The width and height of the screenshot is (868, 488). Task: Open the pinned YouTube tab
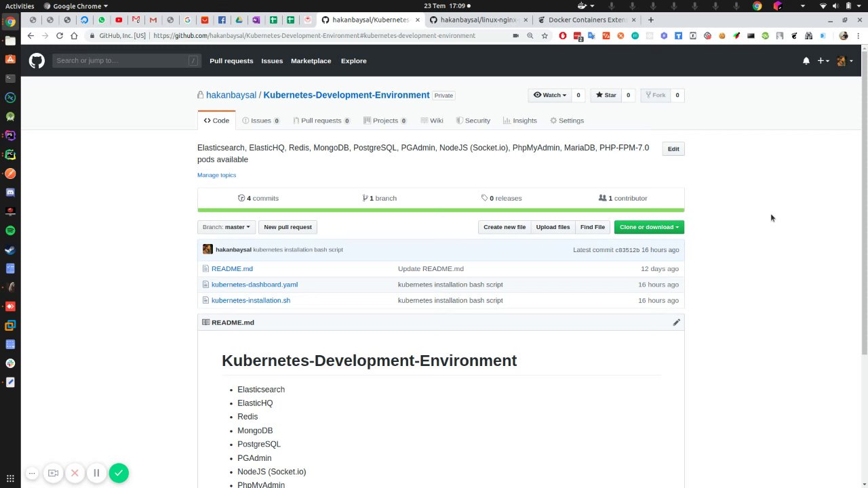point(119,20)
